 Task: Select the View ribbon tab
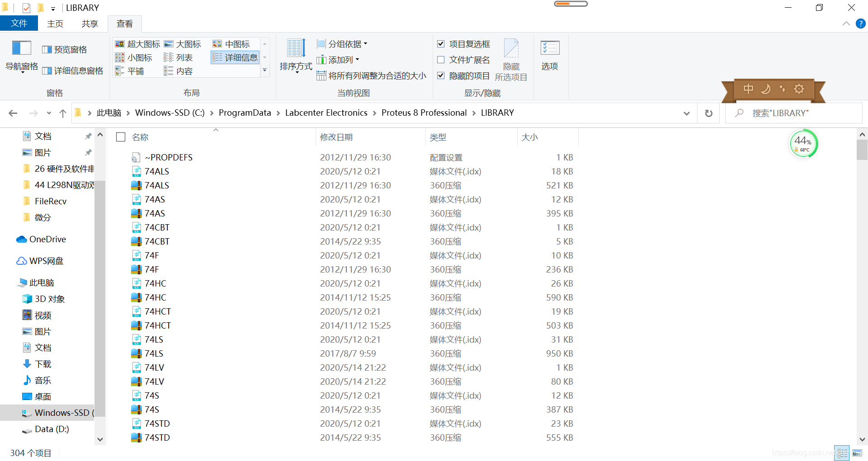click(125, 24)
